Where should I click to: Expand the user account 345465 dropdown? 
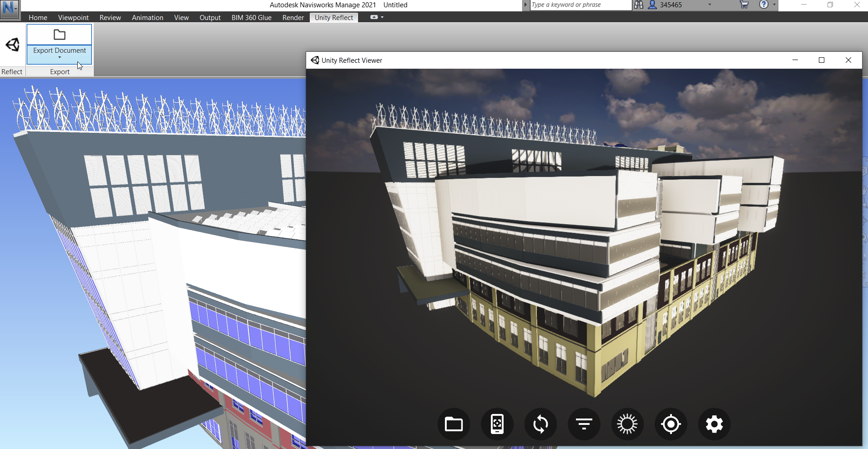click(710, 5)
